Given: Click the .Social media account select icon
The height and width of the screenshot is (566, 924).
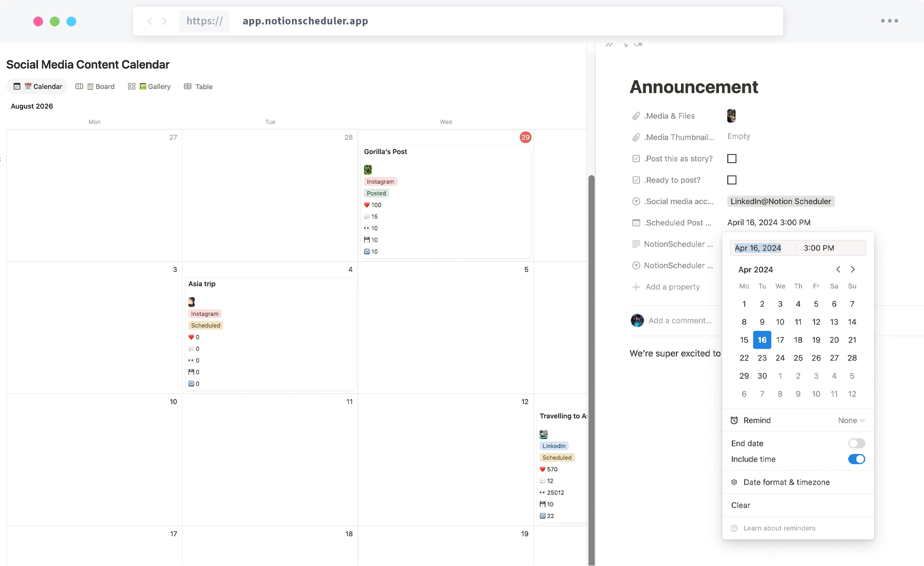Looking at the screenshot, I should (x=636, y=201).
